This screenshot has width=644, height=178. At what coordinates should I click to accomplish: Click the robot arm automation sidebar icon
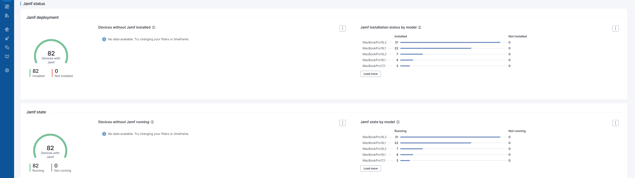coord(7,30)
